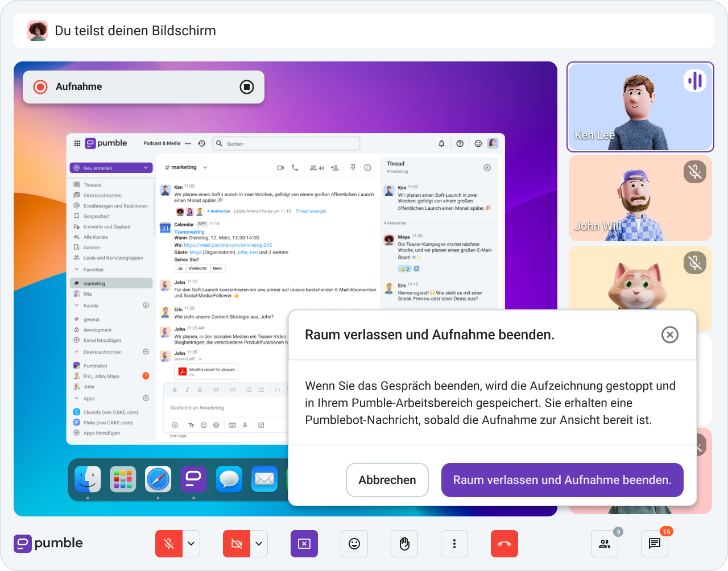The height and width of the screenshot is (571, 728).
Task: Open the three-dot more options menu
Action: (454, 544)
